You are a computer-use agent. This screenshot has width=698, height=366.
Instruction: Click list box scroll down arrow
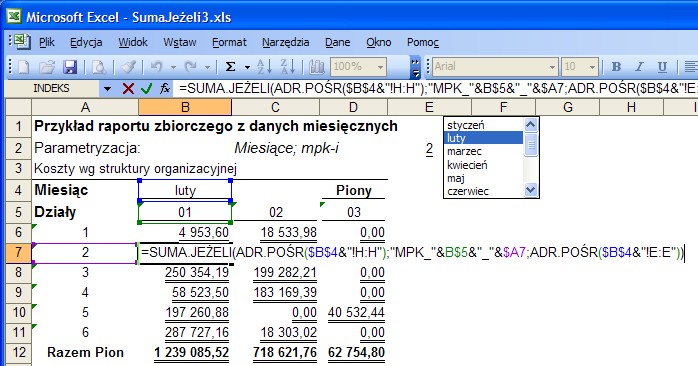531,190
